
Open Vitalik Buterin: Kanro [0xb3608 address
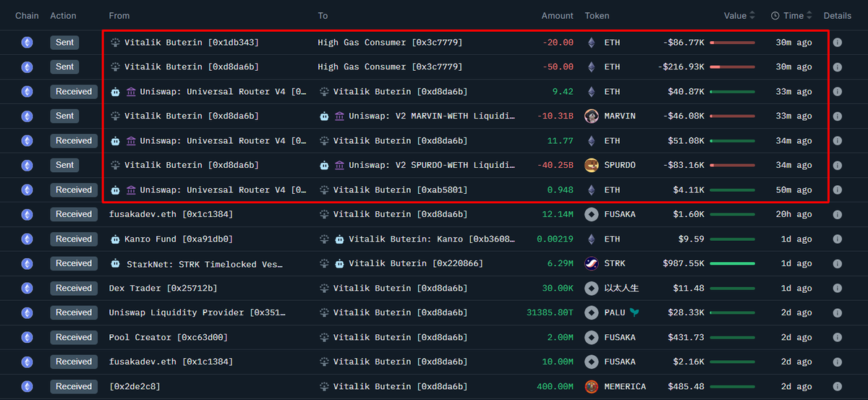tap(431, 239)
